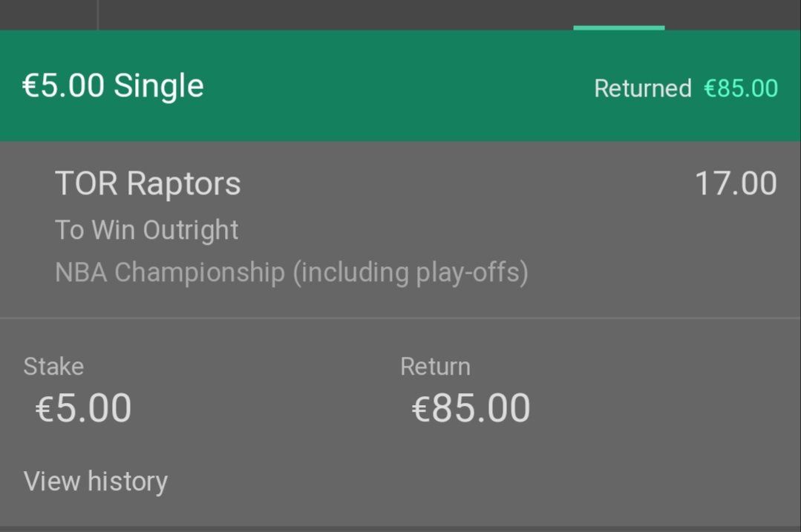
Task: Click the Return label
Action: point(435,367)
